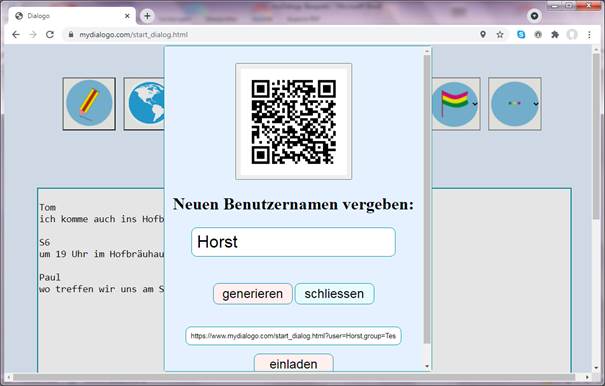
Task: Open Chrome three-dot menu
Action: (589, 35)
